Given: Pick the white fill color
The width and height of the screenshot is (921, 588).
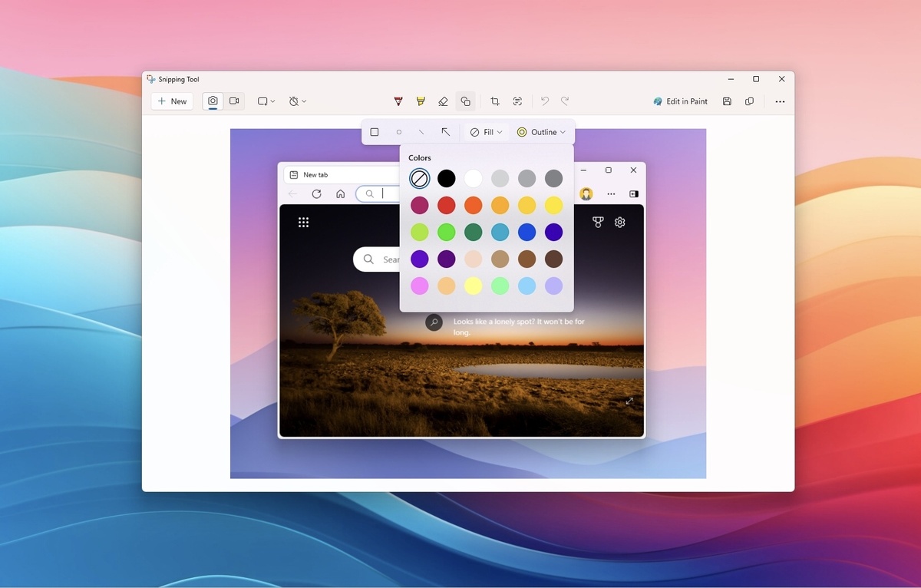Looking at the screenshot, I should 474,179.
